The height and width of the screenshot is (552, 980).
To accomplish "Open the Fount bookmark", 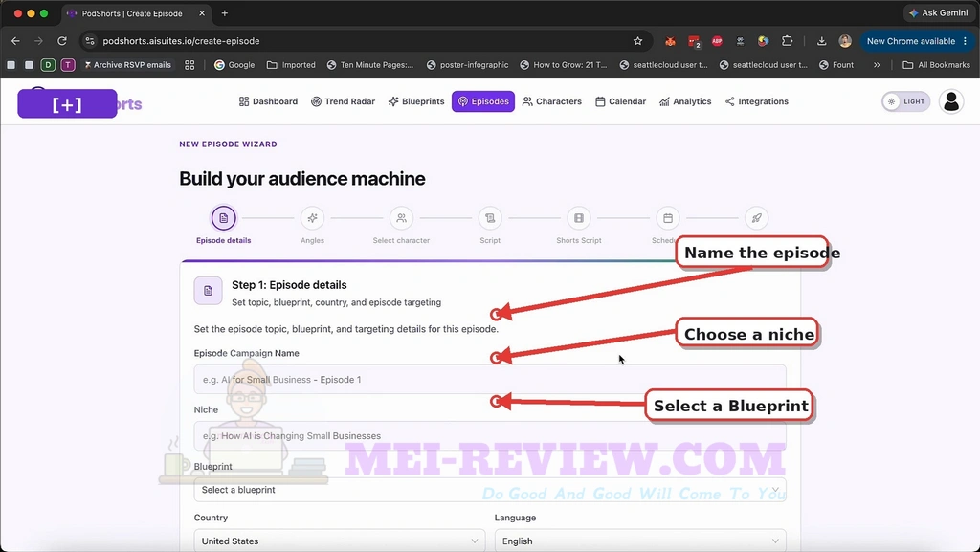I will tap(836, 65).
